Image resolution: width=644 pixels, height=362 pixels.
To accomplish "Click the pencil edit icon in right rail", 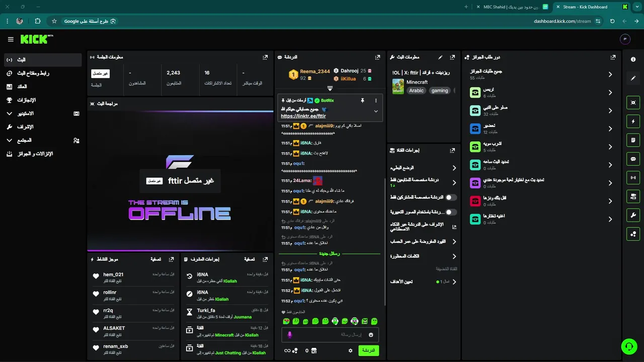I will coord(633,78).
